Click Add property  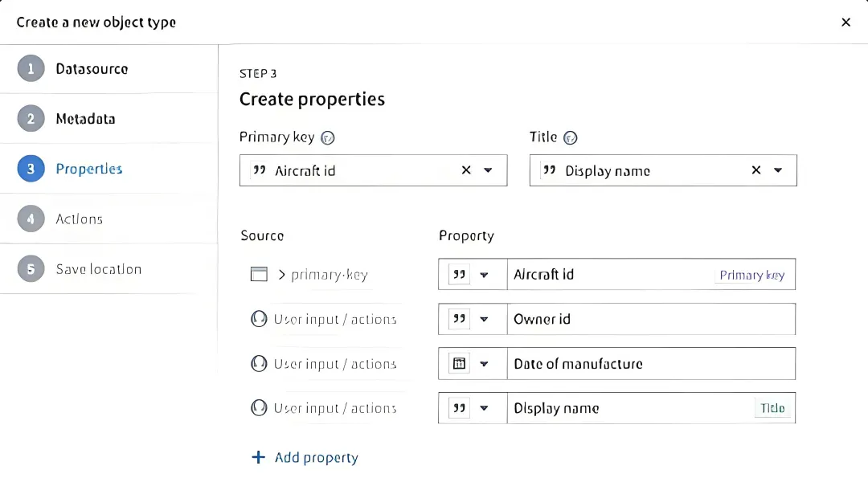[316, 457]
